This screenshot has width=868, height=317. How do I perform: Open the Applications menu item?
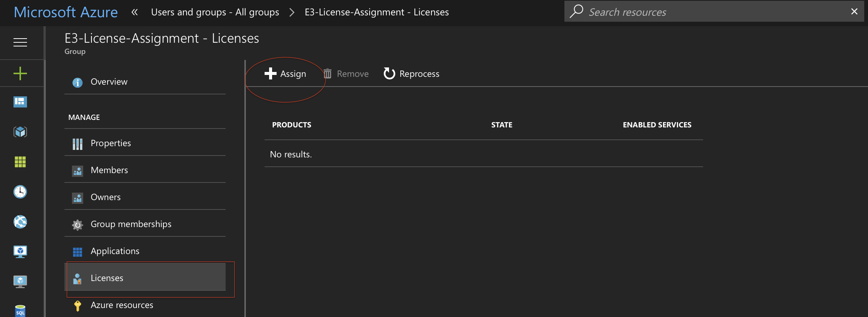coord(145,251)
